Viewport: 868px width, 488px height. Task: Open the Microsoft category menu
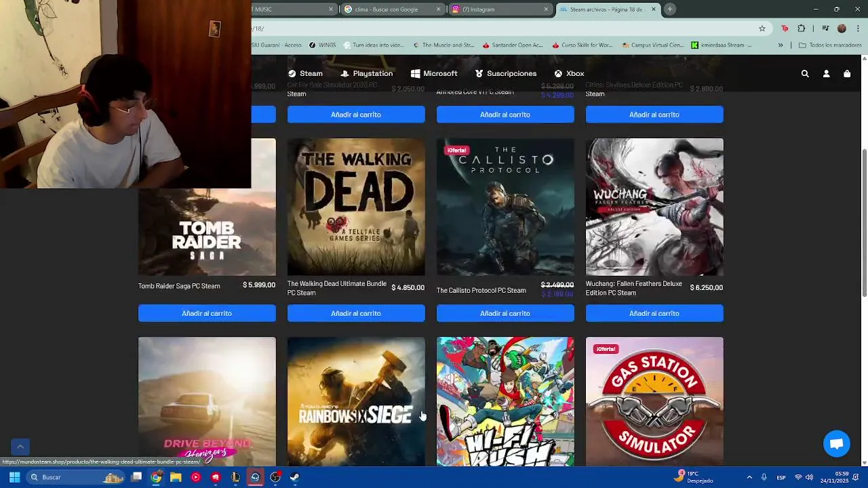tap(434, 73)
